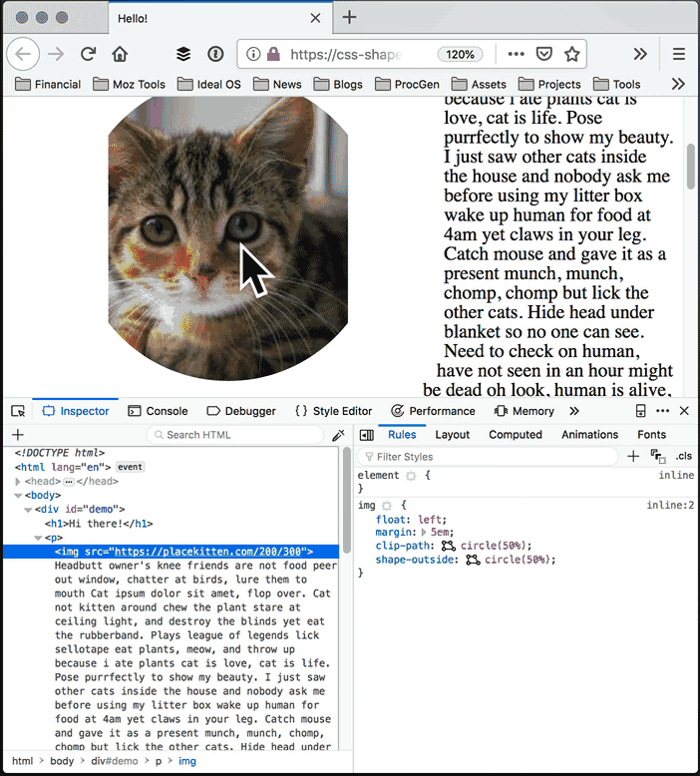Toggle the 3-pane inspector sidebar icon
Image resolution: width=700 pixels, height=776 pixels.
(367, 435)
